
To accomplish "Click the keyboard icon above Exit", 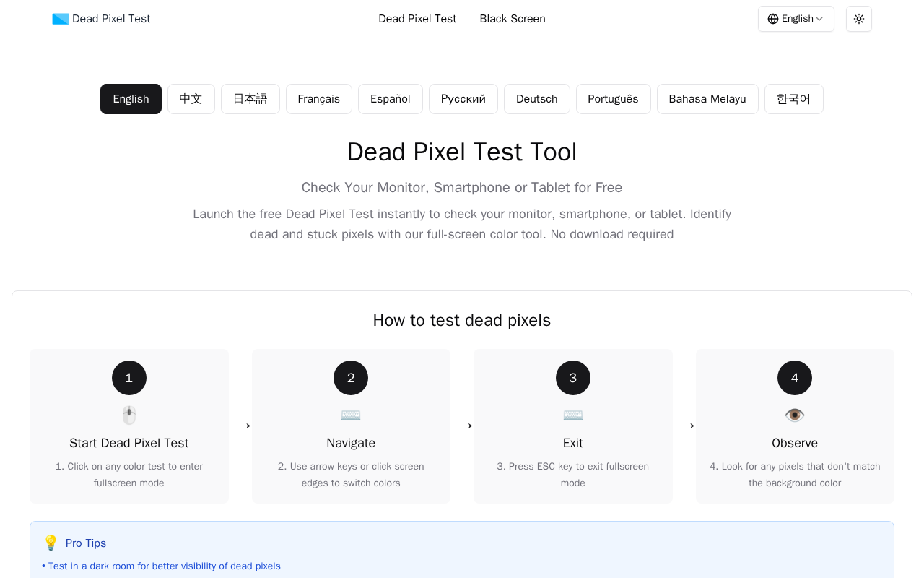I will pos(573,415).
